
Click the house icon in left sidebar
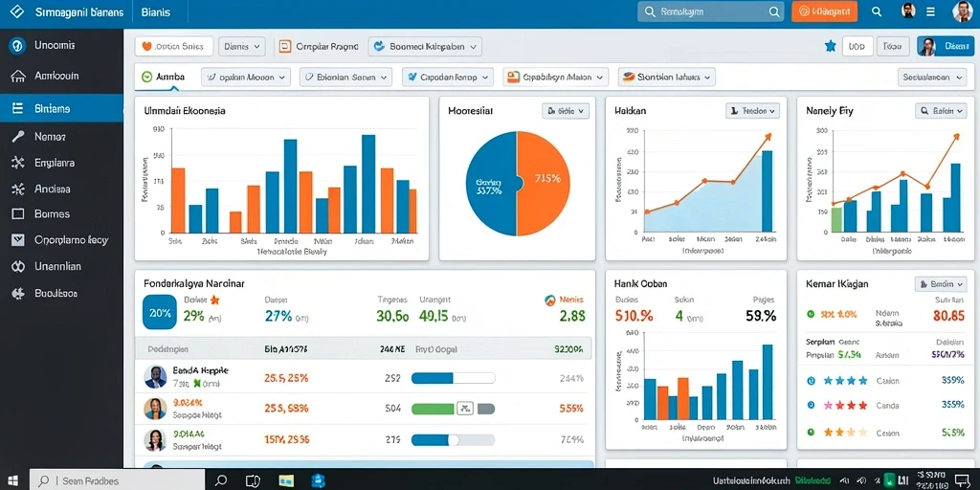coord(17,77)
